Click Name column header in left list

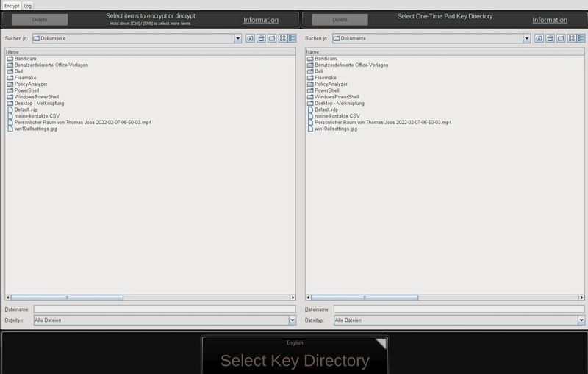click(x=151, y=51)
